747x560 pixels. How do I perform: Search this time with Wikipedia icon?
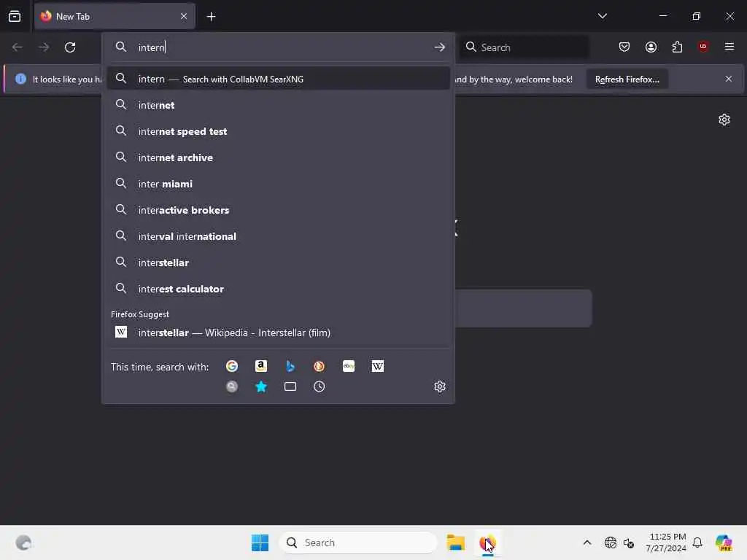377,366
